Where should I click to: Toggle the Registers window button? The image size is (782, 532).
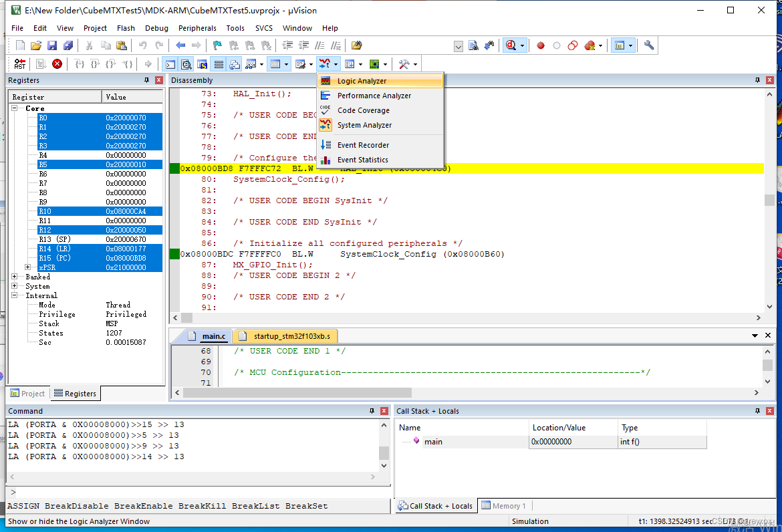point(219,63)
